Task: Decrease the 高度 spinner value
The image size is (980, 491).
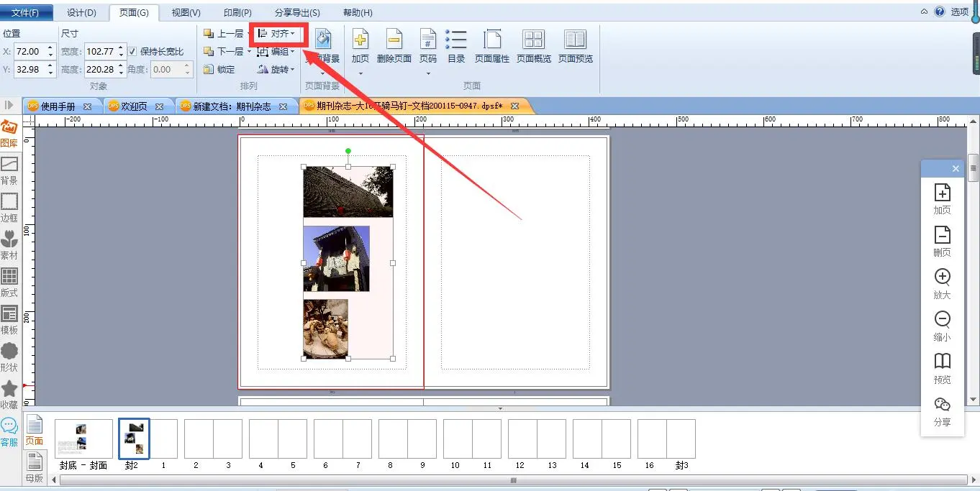Action: [121, 73]
